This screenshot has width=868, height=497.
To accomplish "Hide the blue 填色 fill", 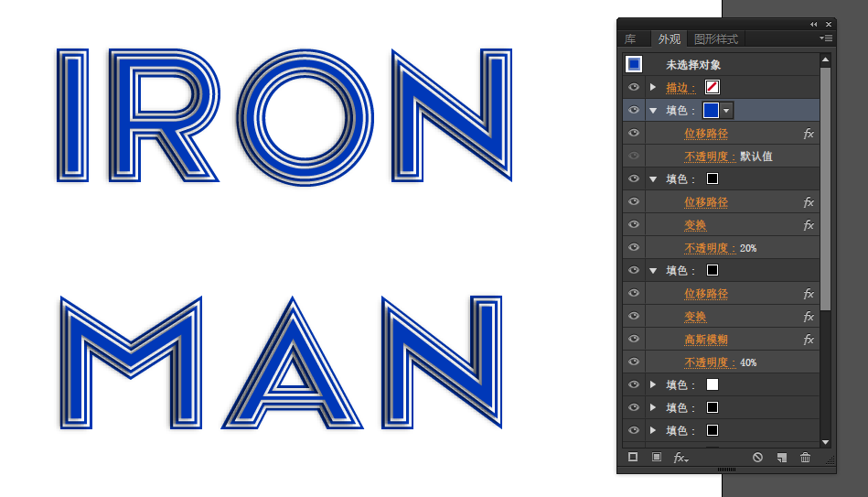I will (x=634, y=110).
